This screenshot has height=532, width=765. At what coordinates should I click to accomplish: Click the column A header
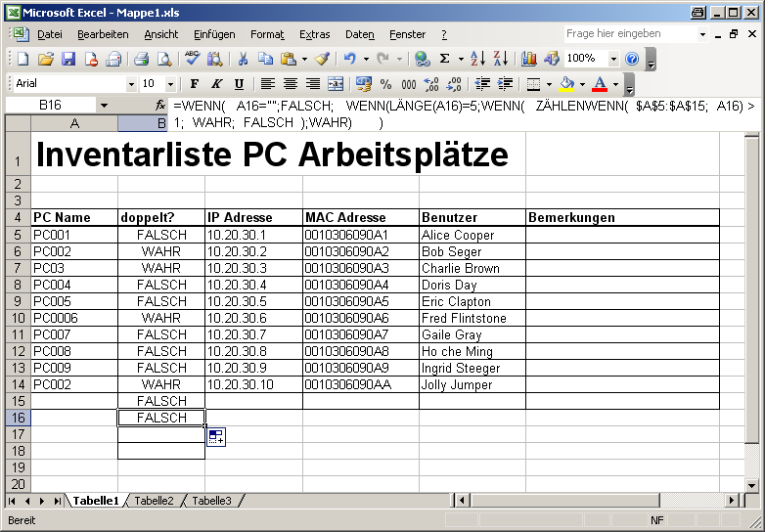coord(74,124)
